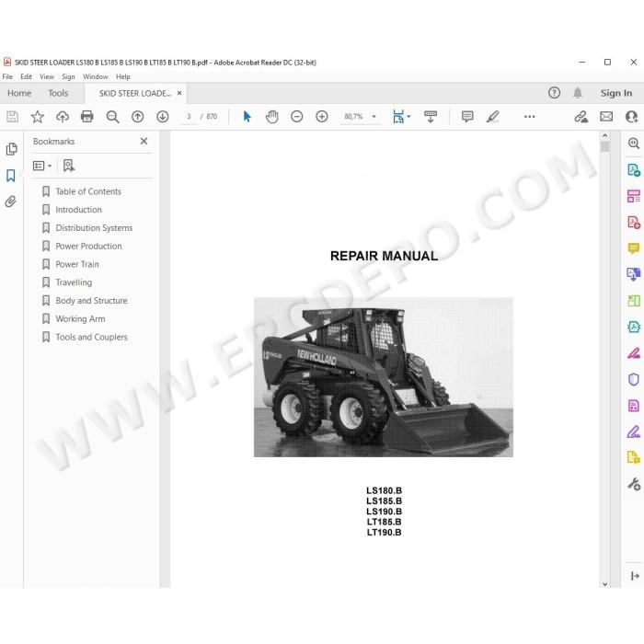The image size is (644, 644).
Task: Open bookmark options dropdown
Action: coord(42,166)
